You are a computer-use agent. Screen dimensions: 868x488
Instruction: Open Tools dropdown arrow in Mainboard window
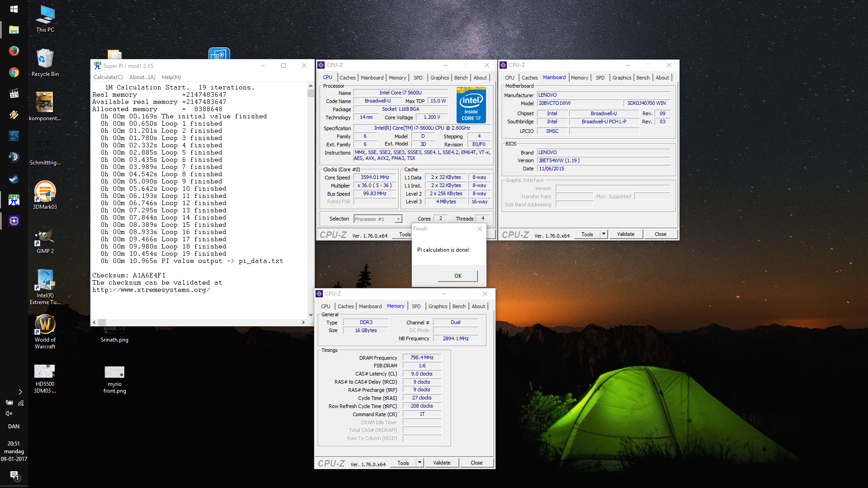(604, 234)
